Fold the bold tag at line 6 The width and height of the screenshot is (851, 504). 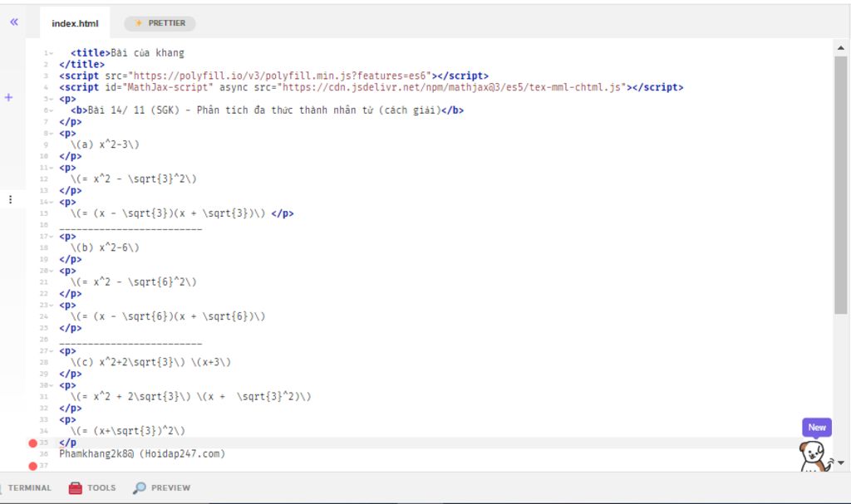pyautogui.click(x=52, y=110)
